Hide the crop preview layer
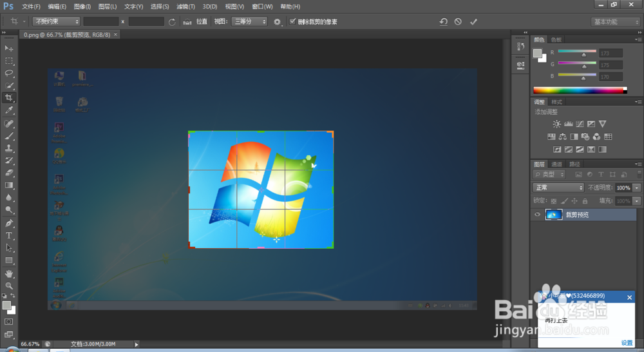 point(537,215)
